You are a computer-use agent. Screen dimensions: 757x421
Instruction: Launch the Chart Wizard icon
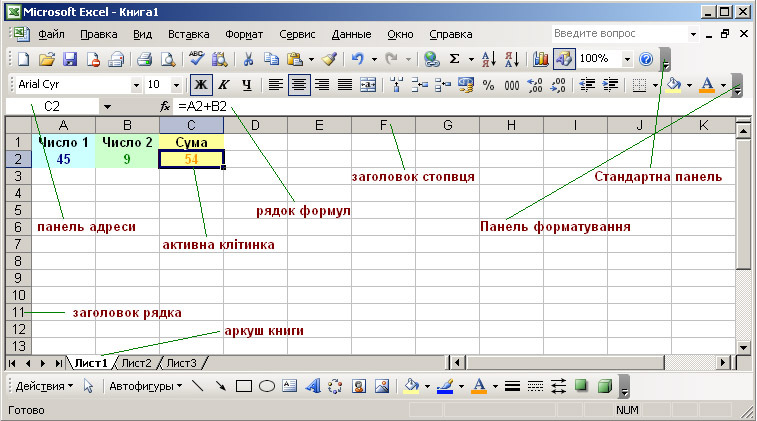[x=541, y=59]
